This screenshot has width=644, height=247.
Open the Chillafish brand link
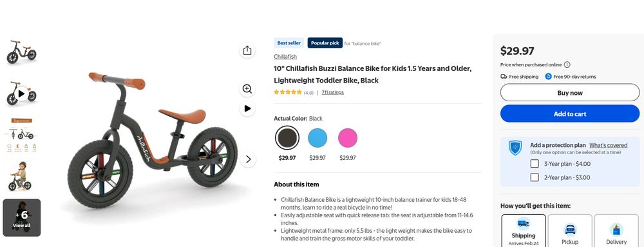[285, 57]
